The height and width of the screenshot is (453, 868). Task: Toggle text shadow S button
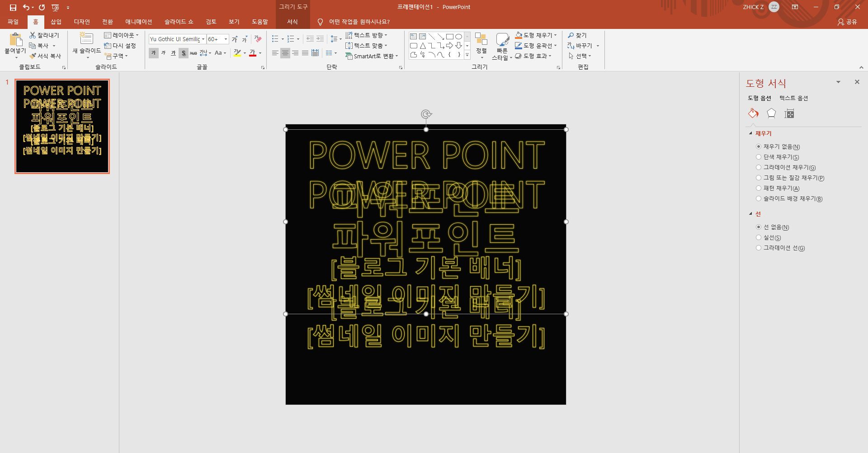(184, 53)
